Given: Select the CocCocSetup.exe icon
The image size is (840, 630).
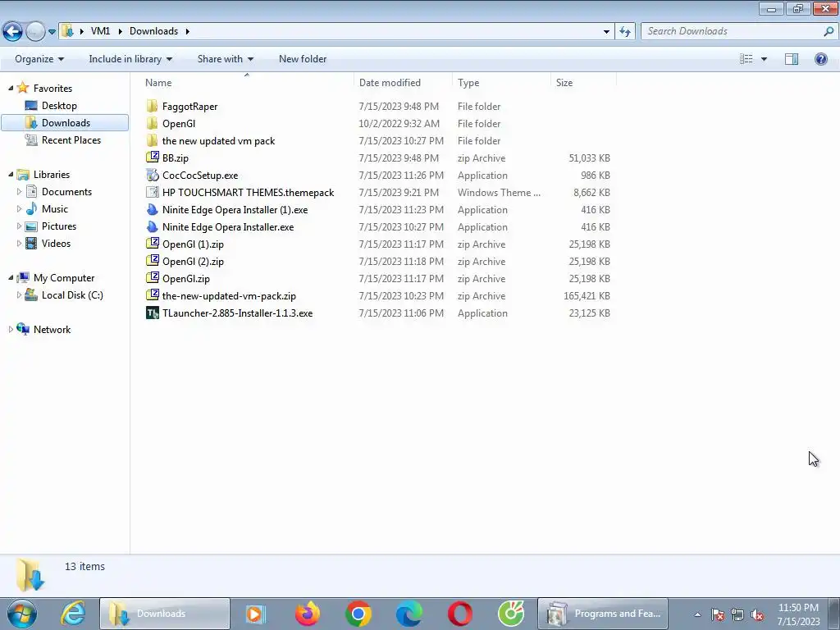Looking at the screenshot, I should coord(152,176).
